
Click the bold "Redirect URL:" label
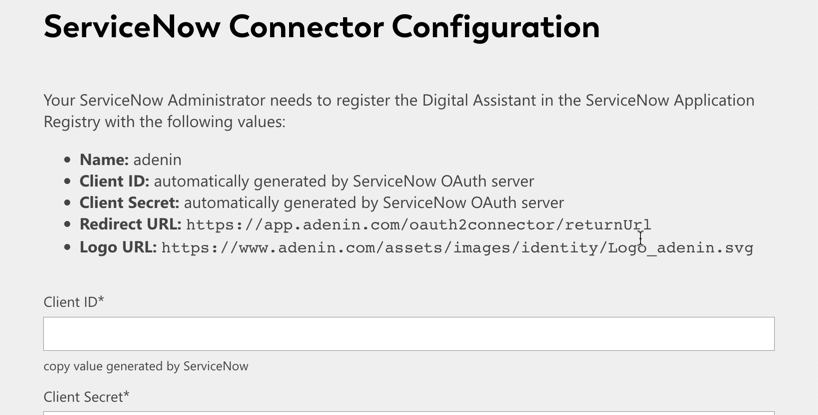click(x=130, y=224)
